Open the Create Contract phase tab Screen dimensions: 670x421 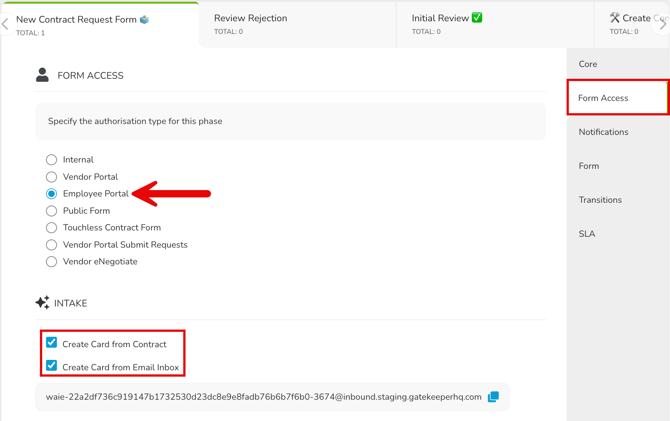point(632,24)
